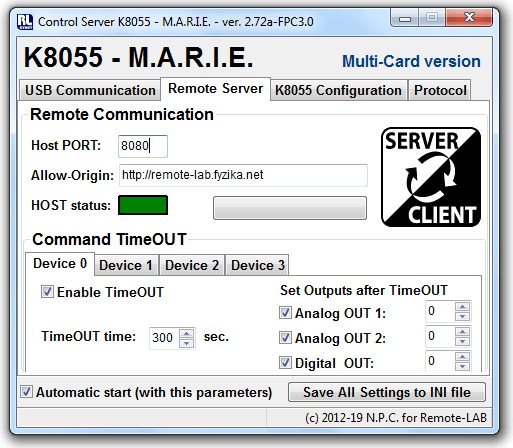Increase Analog OUT 2 value
Viewport: 513px width, 448px height.
coord(462,331)
